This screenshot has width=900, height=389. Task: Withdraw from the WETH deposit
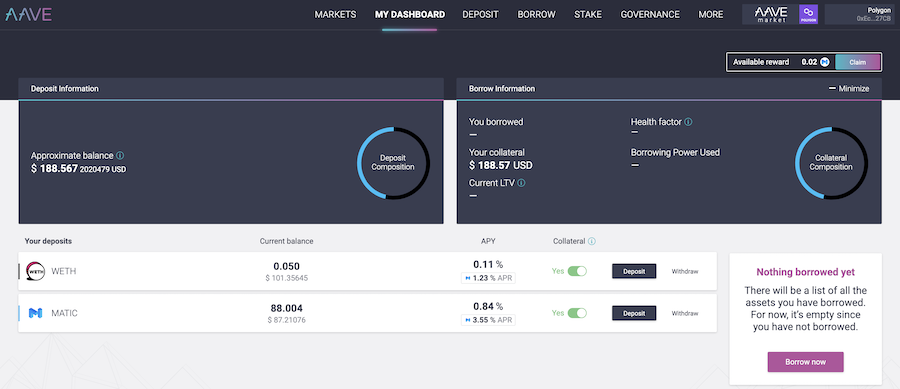pos(685,271)
